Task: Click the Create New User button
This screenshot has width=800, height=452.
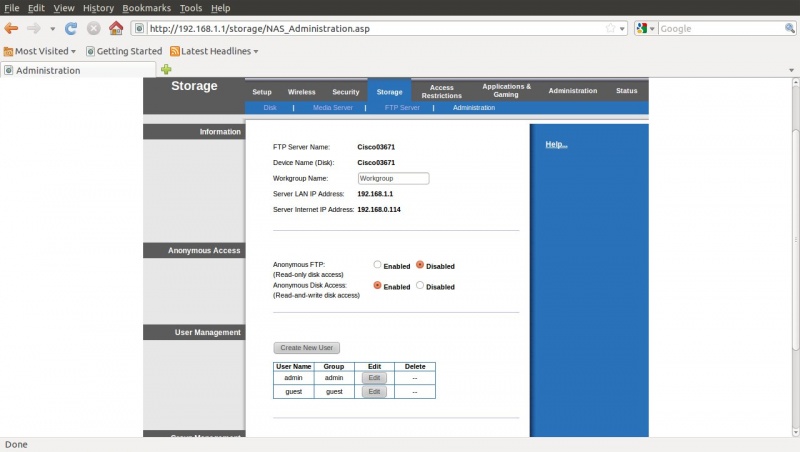Action: pos(308,348)
